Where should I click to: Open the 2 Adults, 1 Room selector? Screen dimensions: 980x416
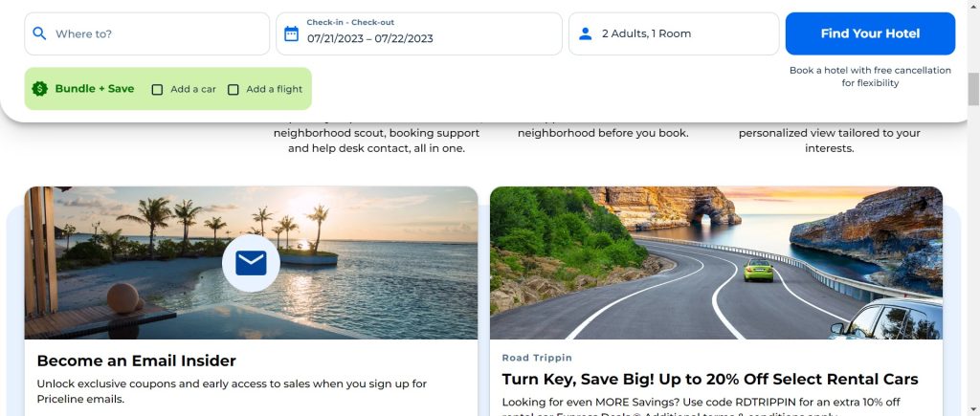click(x=673, y=33)
